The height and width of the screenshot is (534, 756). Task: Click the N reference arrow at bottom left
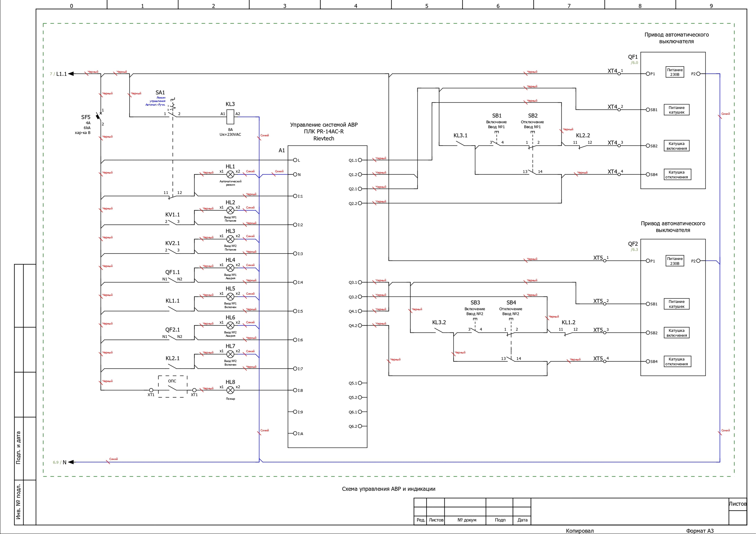click(x=71, y=462)
